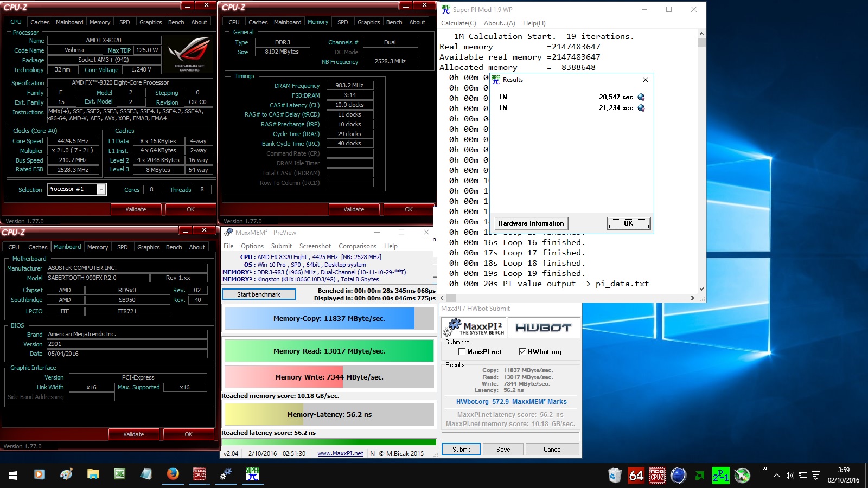
Task: Click Save in the HWbot Submit window
Action: [503, 450]
